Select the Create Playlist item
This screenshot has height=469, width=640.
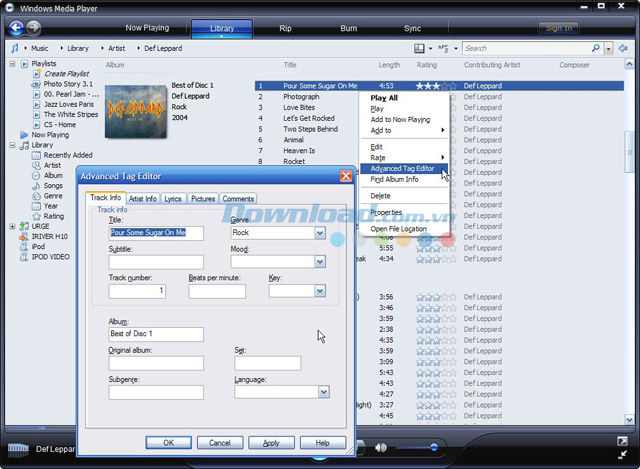pos(66,74)
